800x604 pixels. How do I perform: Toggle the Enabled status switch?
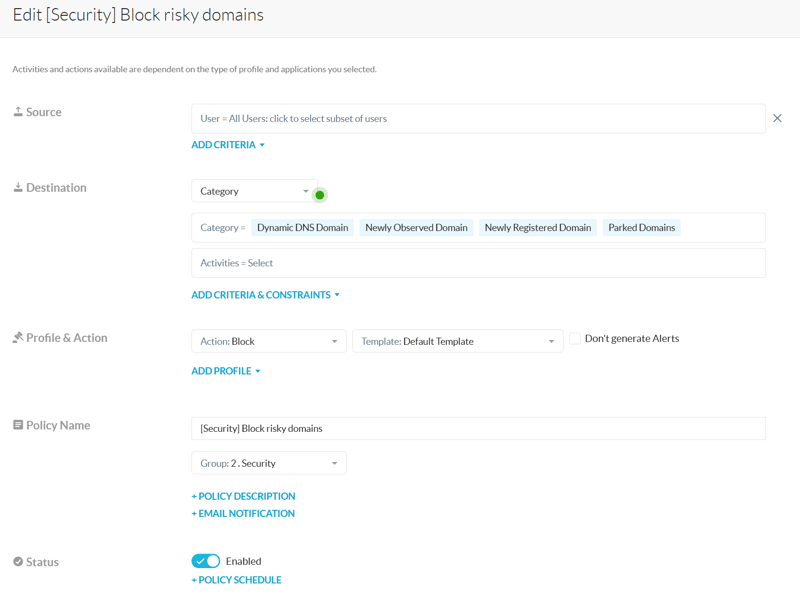coord(205,561)
